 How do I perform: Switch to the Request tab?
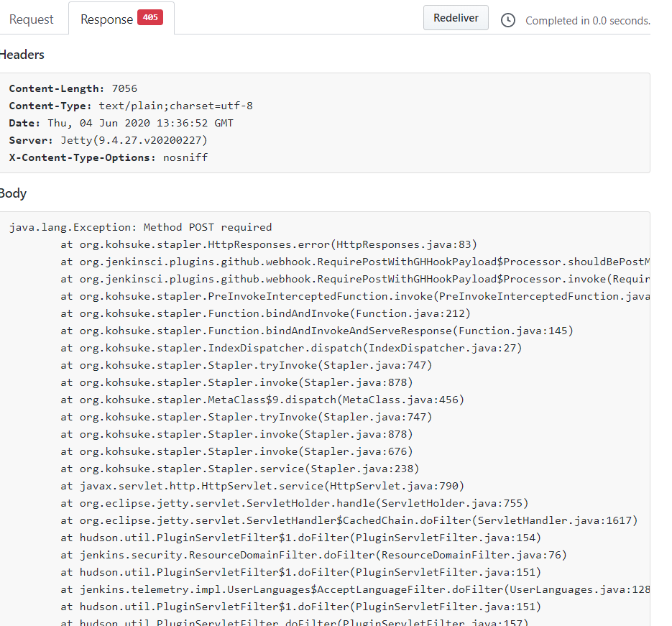(31, 19)
